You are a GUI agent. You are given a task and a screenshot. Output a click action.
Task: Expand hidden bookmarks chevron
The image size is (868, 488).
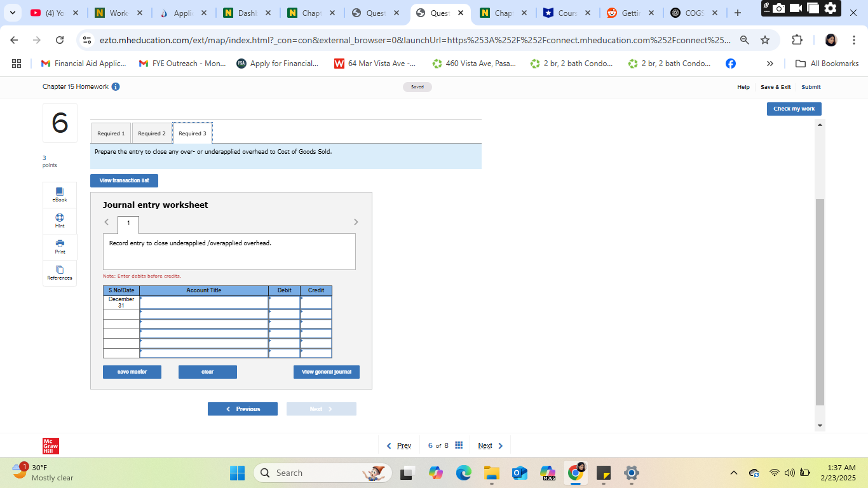[770, 64]
